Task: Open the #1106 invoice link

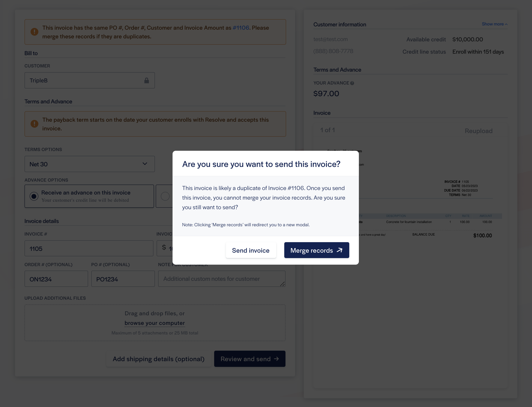Action: pos(241,28)
